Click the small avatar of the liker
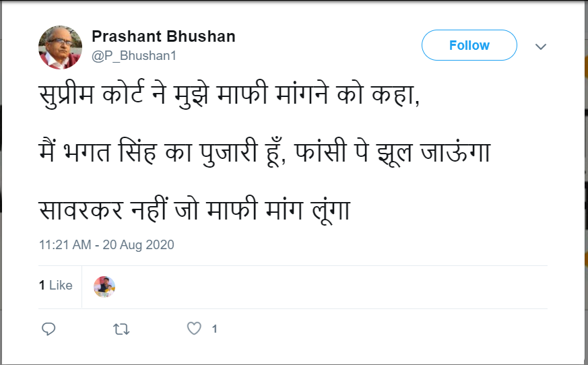Screen dimensions: 588x365 tap(104, 286)
